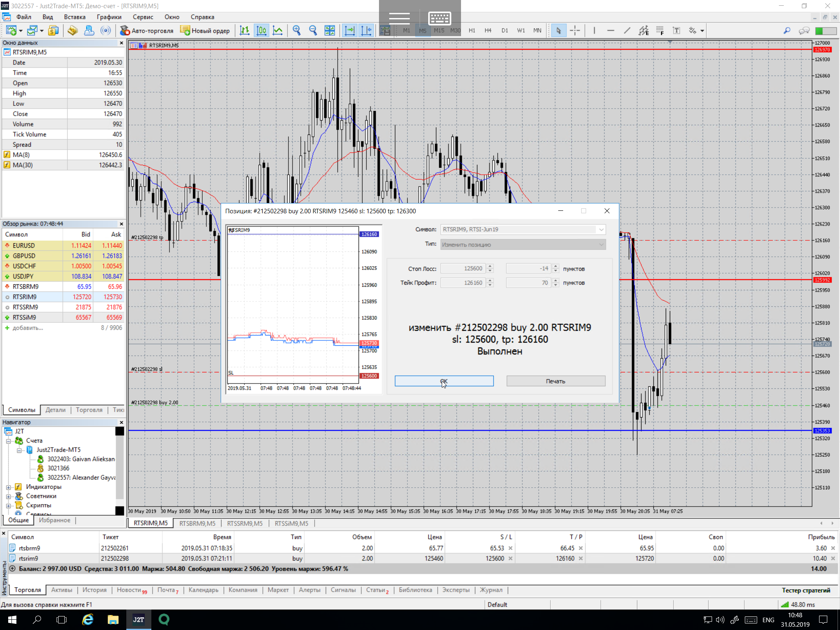Image resolution: width=840 pixels, height=630 pixels.
Task: Choose the Text label tool
Action: click(x=676, y=30)
